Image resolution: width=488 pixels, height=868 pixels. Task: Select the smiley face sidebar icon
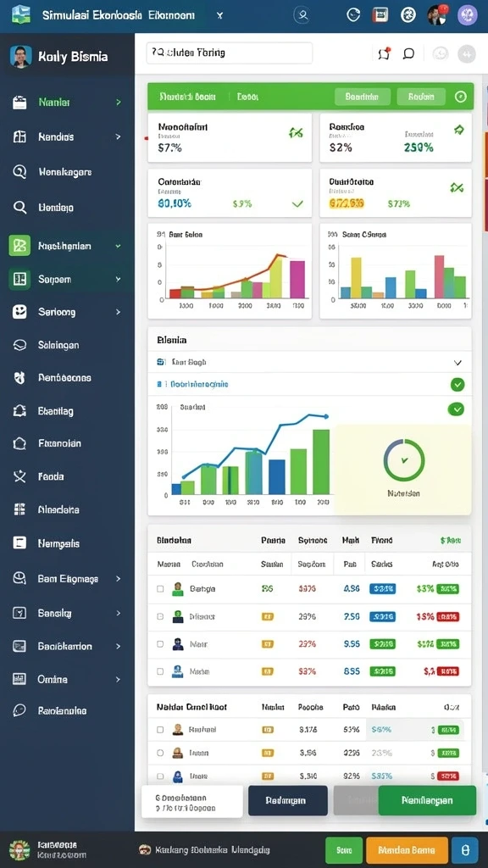pos(19,312)
